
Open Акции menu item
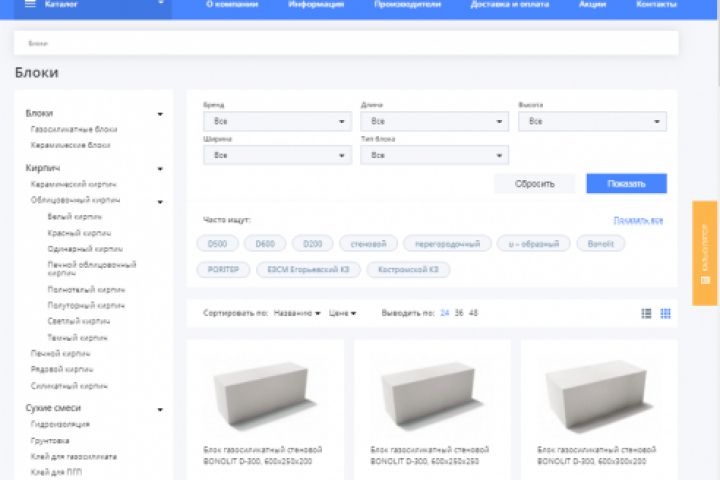point(592,4)
